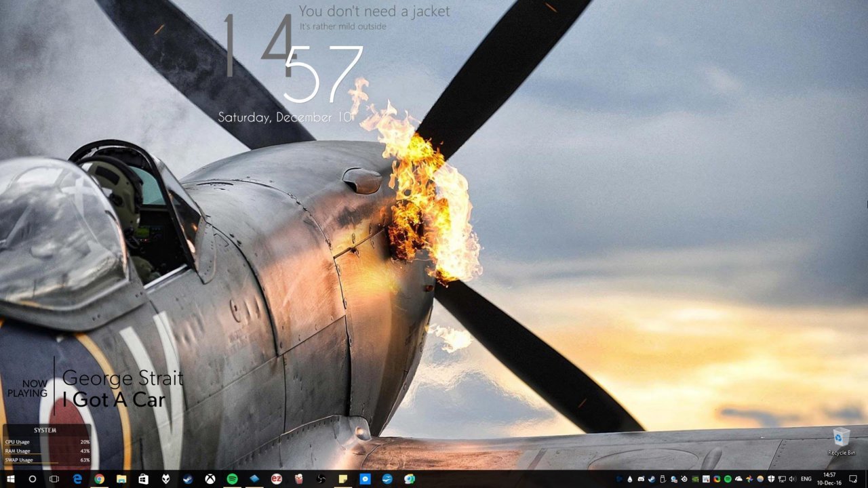
Task: Open File Explorer from the taskbar
Action: (x=121, y=479)
